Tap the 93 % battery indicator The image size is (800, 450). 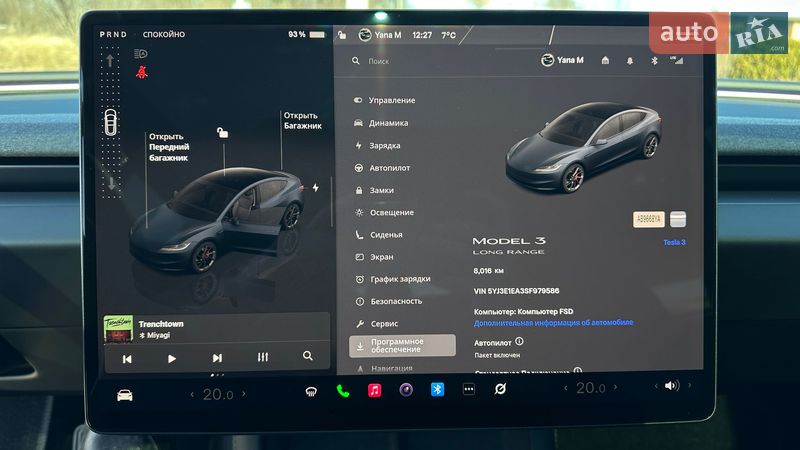click(x=306, y=35)
